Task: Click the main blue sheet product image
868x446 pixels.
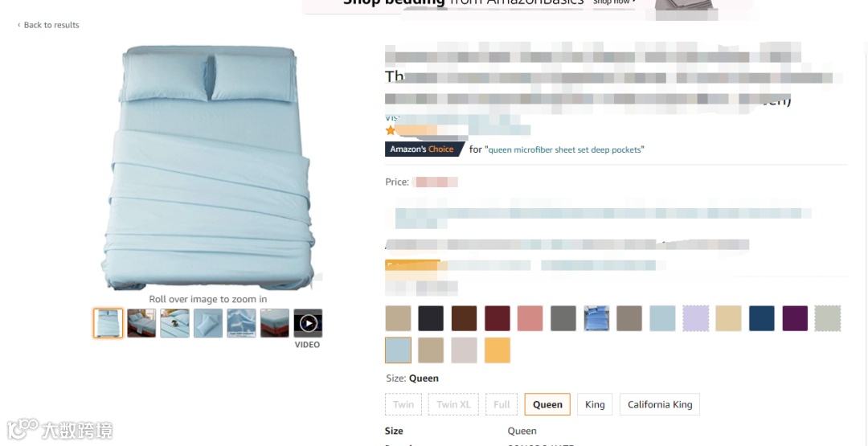Action: click(x=209, y=168)
